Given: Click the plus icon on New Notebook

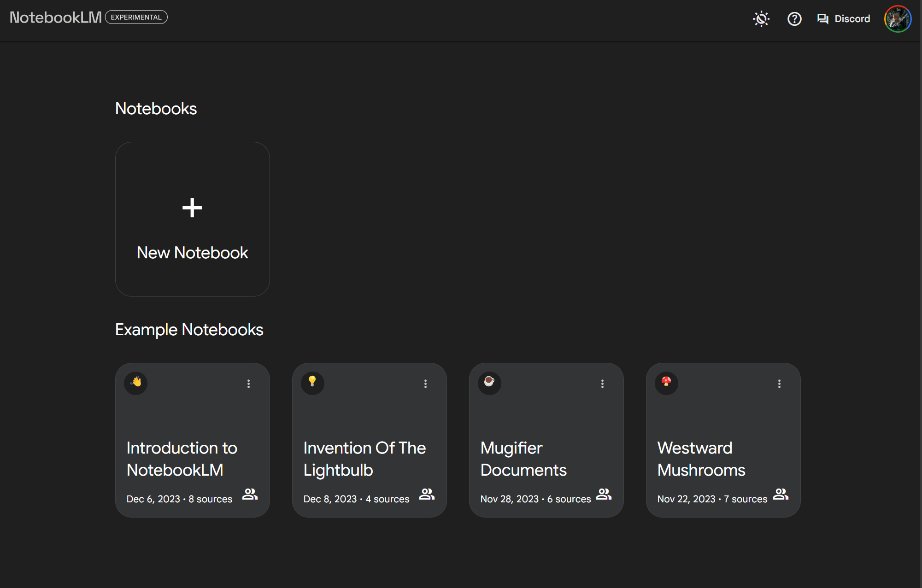Looking at the screenshot, I should [x=192, y=208].
